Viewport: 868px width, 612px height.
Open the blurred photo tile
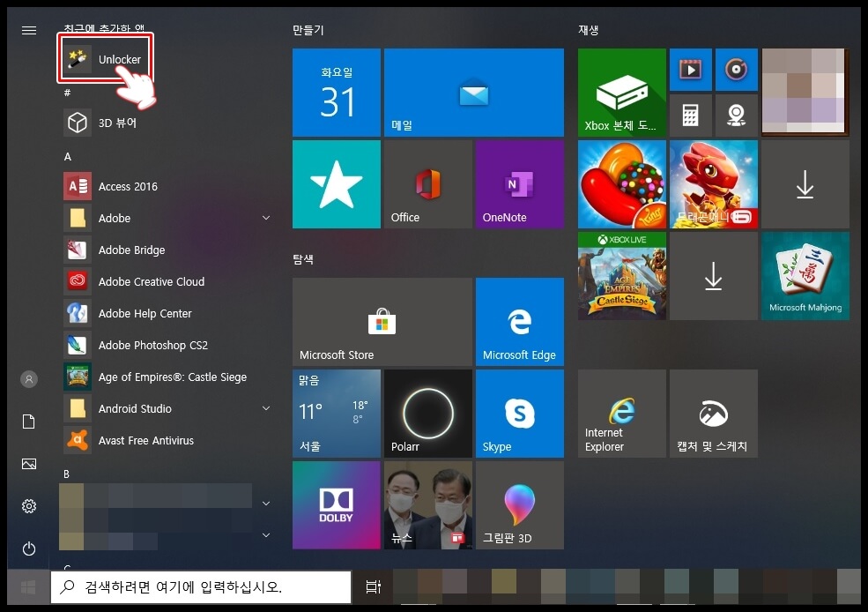tap(805, 93)
